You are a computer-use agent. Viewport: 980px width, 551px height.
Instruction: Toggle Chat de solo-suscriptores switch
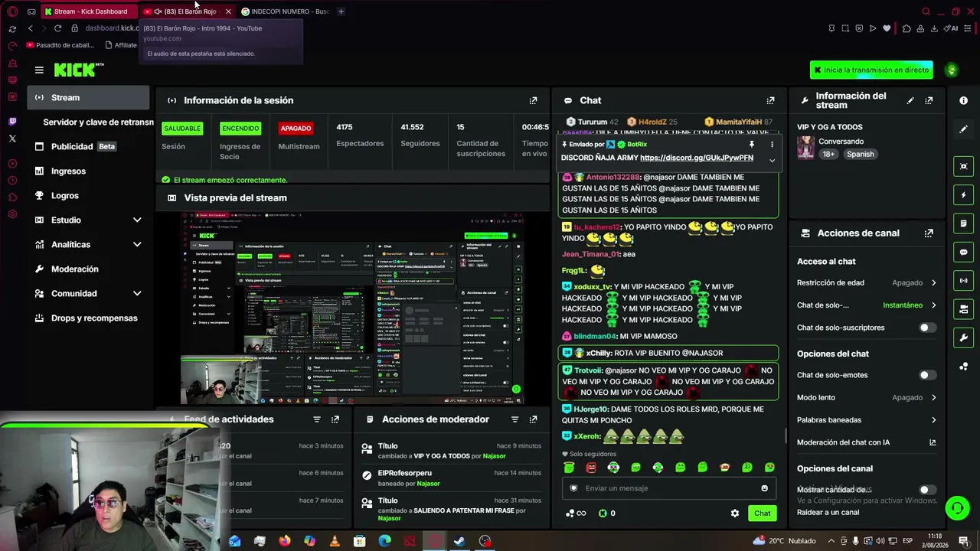[926, 328]
